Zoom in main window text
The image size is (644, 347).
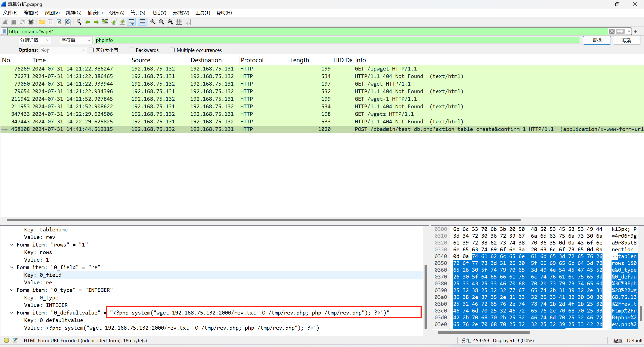(x=153, y=22)
